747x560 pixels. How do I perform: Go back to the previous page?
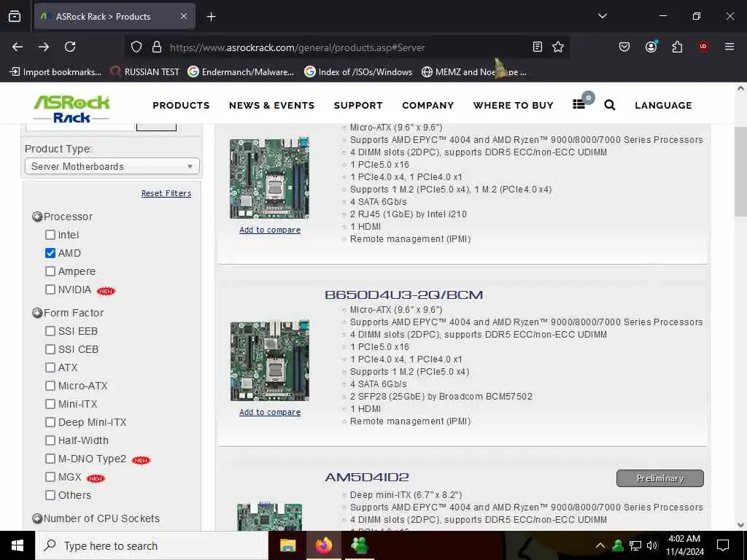[x=18, y=47]
